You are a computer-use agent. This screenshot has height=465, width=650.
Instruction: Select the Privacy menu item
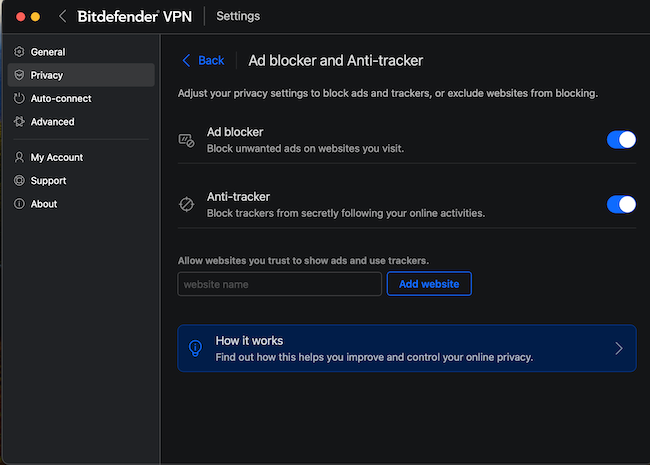81,75
